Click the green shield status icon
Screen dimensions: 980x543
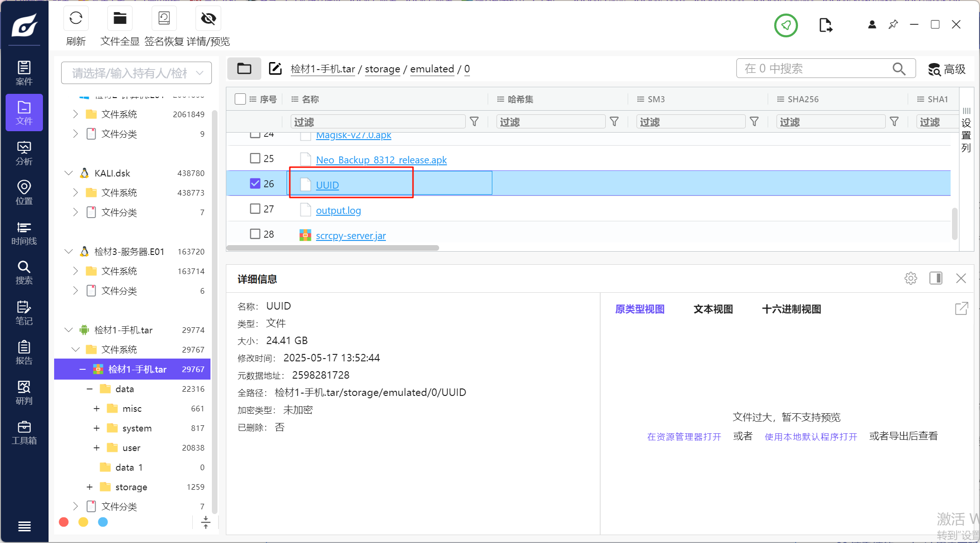[786, 25]
